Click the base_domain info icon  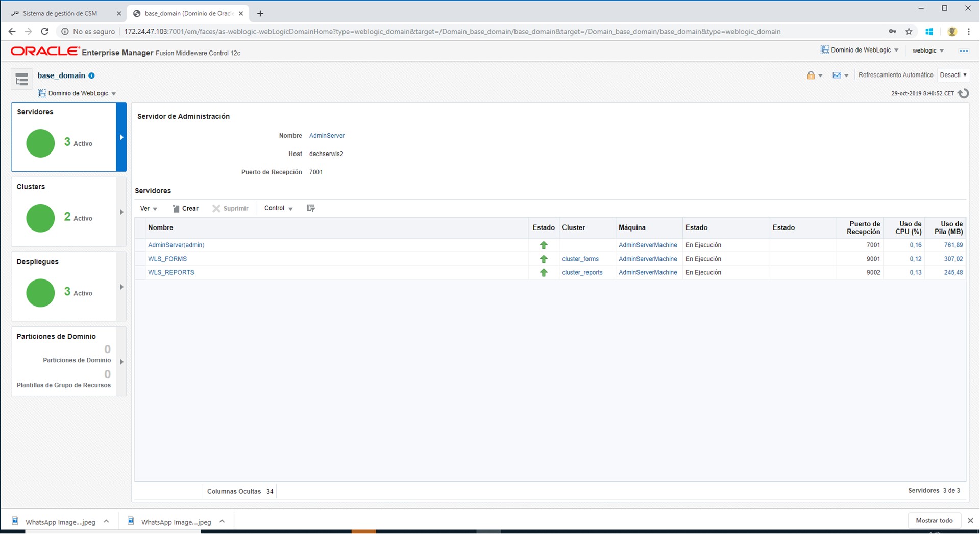(92, 75)
